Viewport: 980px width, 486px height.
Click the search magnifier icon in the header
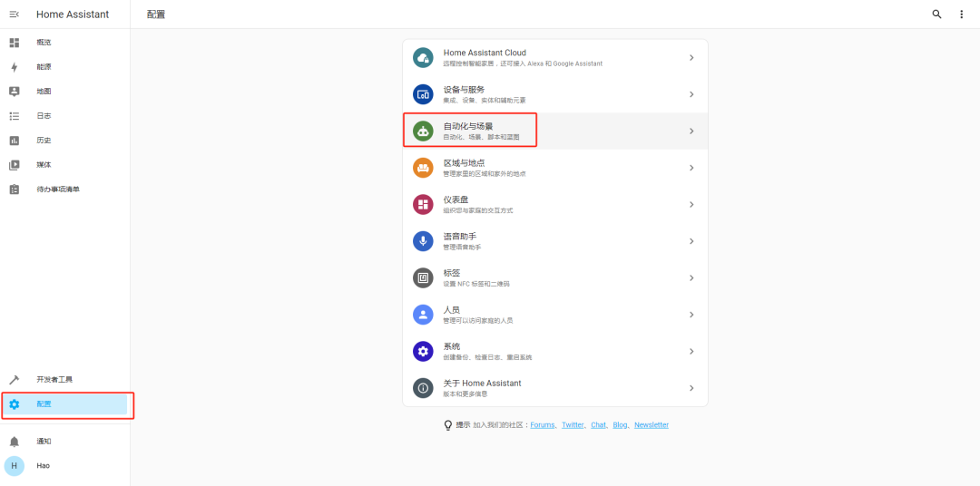(x=936, y=15)
